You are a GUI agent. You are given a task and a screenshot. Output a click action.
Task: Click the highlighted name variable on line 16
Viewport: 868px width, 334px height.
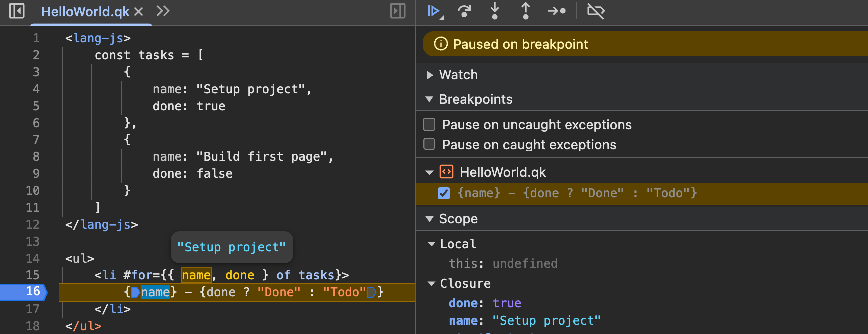[x=155, y=292]
